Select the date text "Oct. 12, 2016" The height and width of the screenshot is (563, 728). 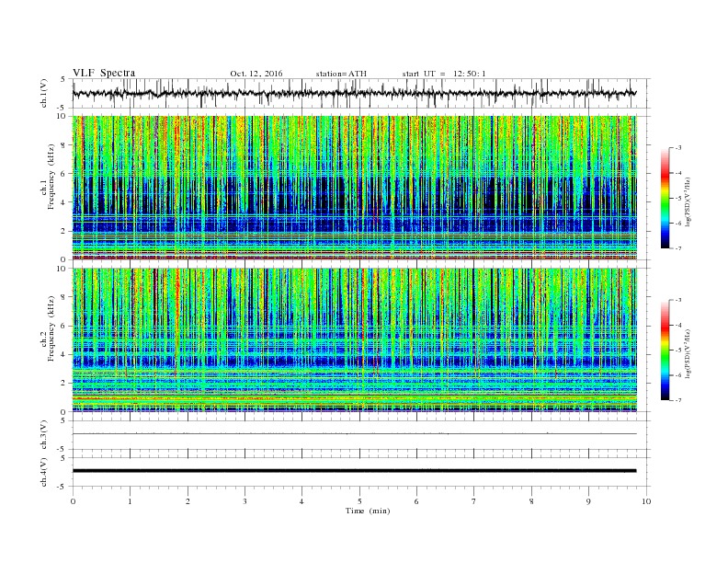[x=256, y=74]
